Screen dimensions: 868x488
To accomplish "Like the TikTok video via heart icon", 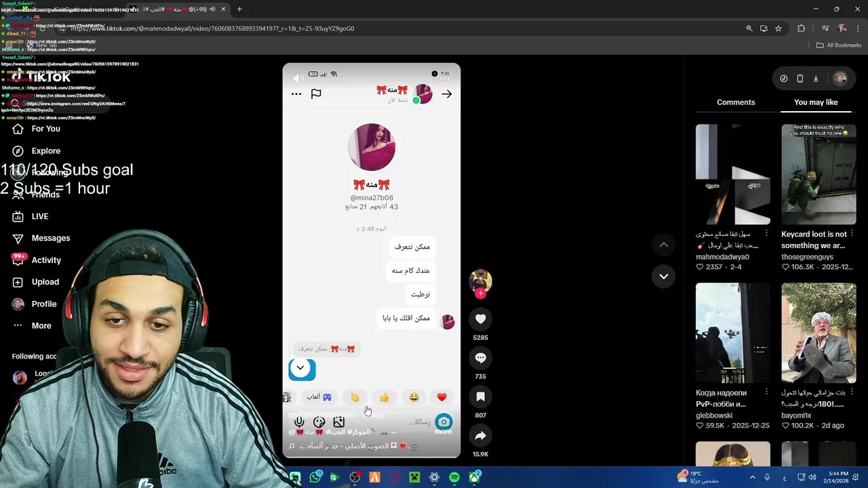I will (480, 319).
